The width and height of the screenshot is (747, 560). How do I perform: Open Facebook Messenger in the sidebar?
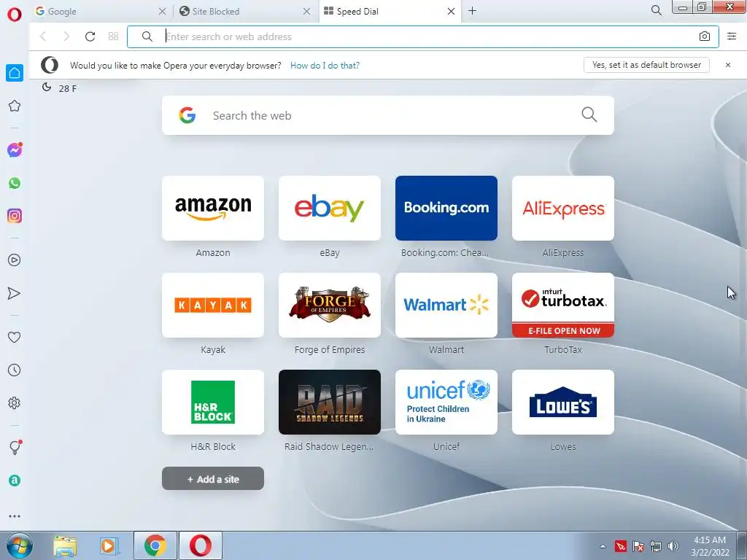15,150
